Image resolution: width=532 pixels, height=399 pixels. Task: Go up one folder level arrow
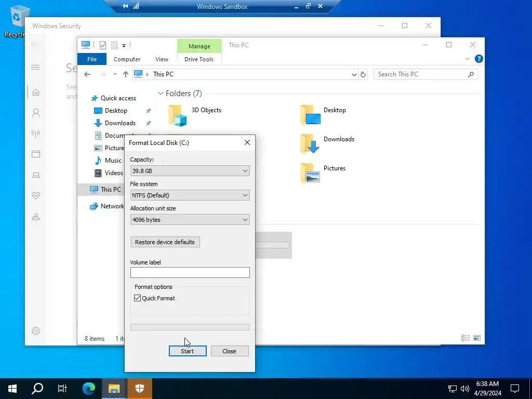click(126, 74)
